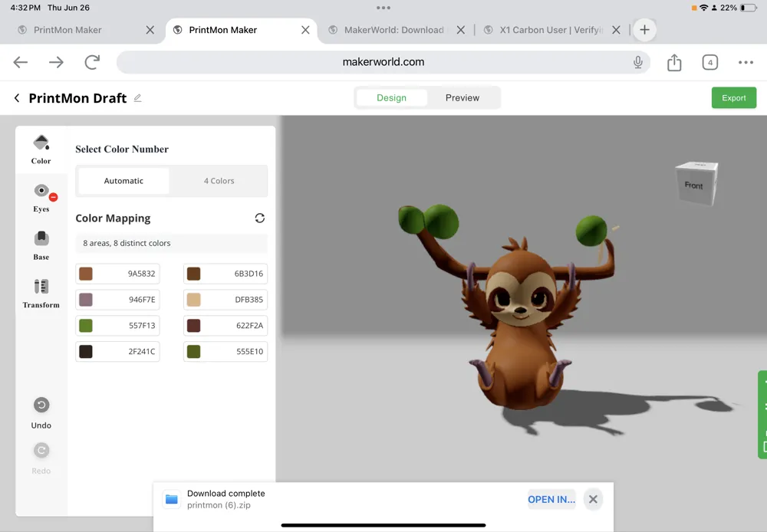
Task: Open the Transform tool in sidebar
Action: pos(41,294)
